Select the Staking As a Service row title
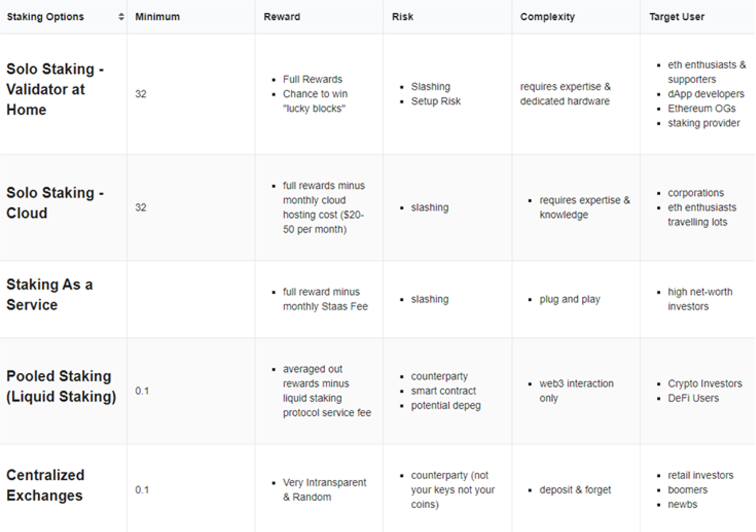The image size is (756, 532). [49, 294]
